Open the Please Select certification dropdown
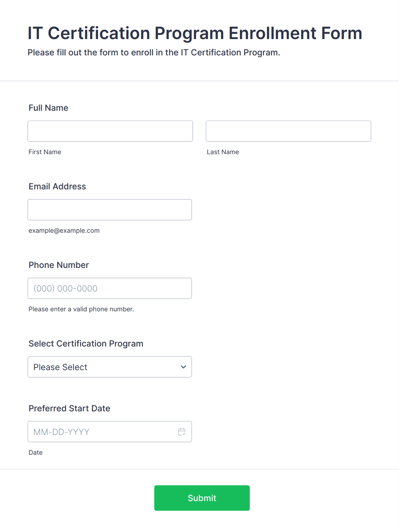Viewport: 399px width, 532px height. pyautogui.click(x=109, y=367)
